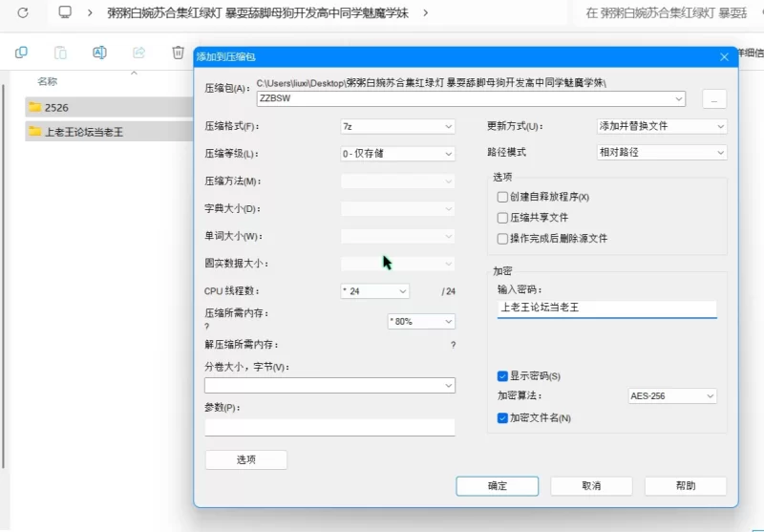Select the 2526 folder in Explorer
Viewport: 764px width, 532px height.
(109, 107)
